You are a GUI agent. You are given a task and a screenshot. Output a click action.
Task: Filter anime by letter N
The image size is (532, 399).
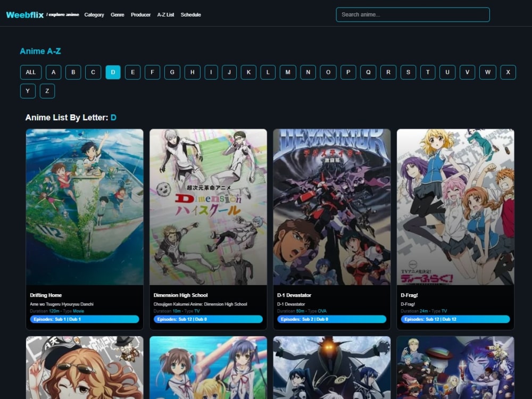point(308,72)
